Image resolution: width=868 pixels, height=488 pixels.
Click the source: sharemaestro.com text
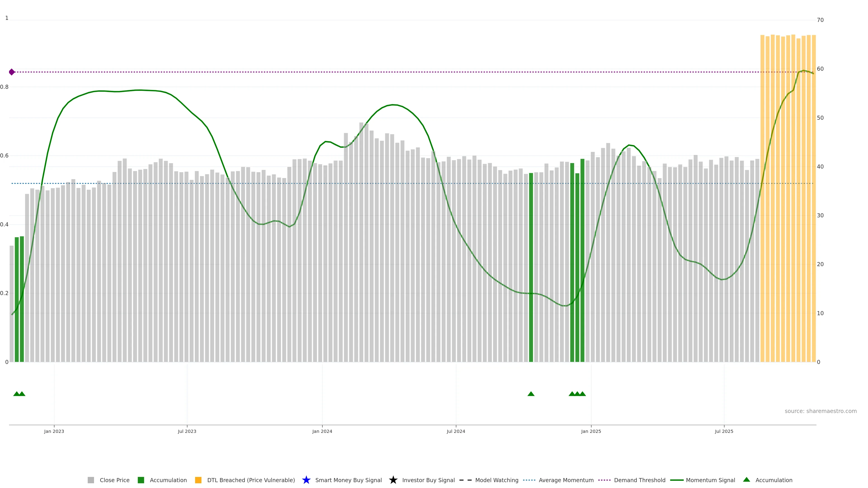(x=821, y=411)
